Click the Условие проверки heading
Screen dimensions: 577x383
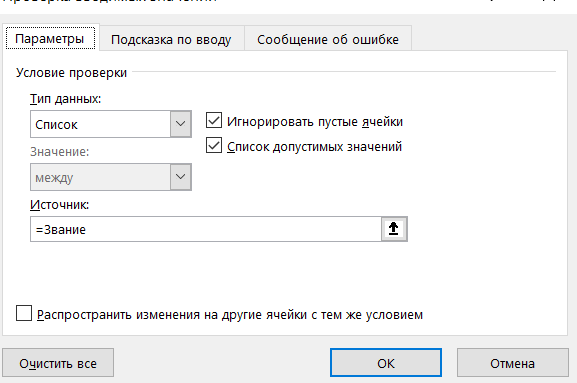coord(71,73)
